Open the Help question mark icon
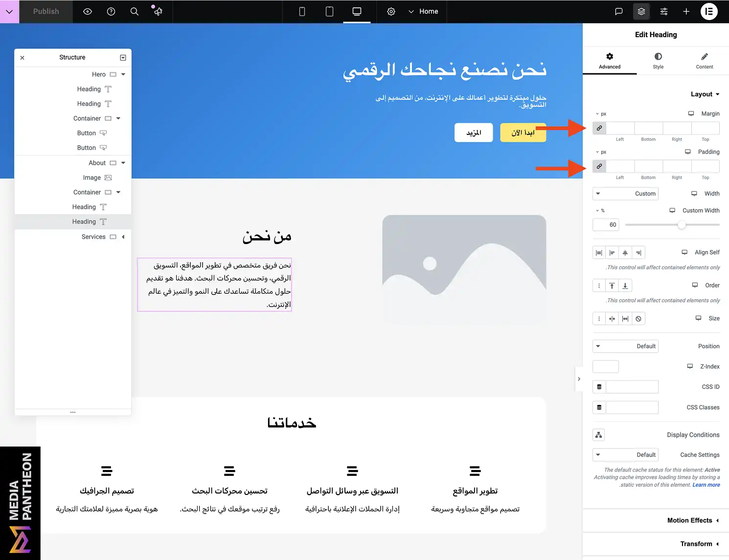This screenshot has width=729, height=560. pyautogui.click(x=111, y=11)
